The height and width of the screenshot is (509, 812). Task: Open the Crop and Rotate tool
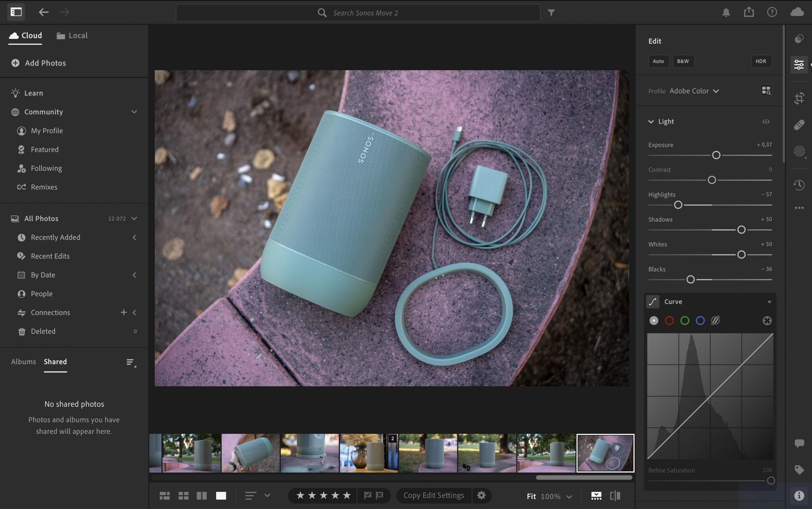point(799,98)
